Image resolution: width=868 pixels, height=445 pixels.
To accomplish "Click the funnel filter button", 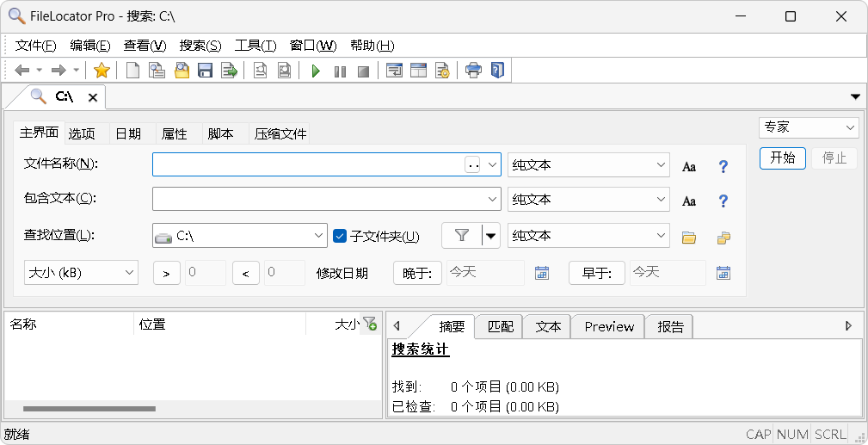I will click(x=462, y=236).
